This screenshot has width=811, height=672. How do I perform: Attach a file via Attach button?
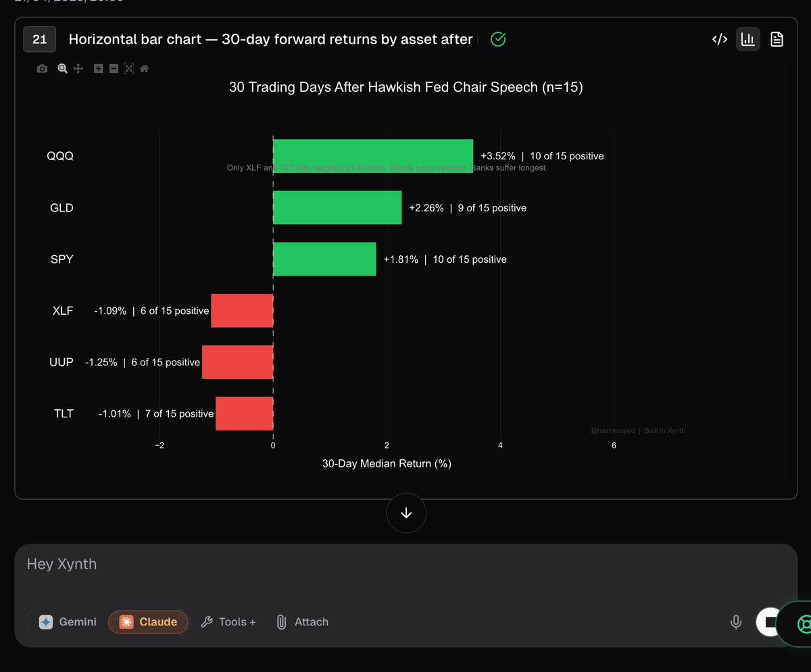(x=302, y=622)
